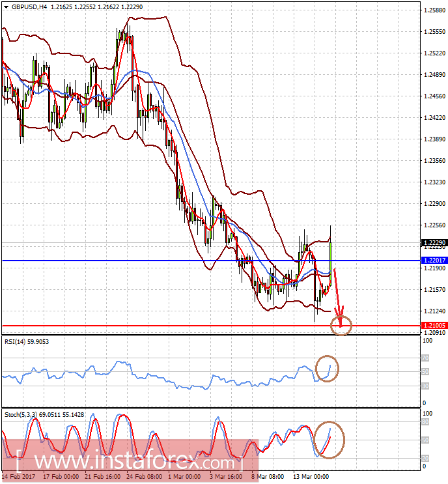Click the GBPUSD chart dropdown triangle
The image size is (448, 484).
click(6, 7)
